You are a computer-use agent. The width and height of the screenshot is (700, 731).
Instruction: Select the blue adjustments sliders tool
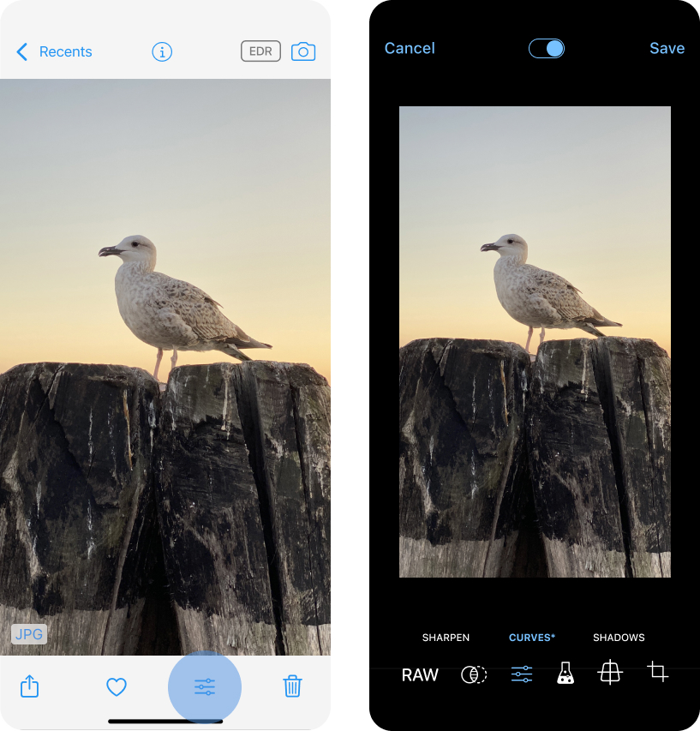[x=522, y=674]
